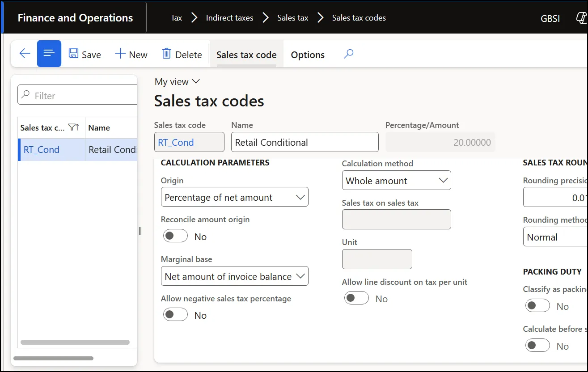The height and width of the screenshot is (372, 588).
Task: Open the action pane search magnifier
Action: (349, 54)
